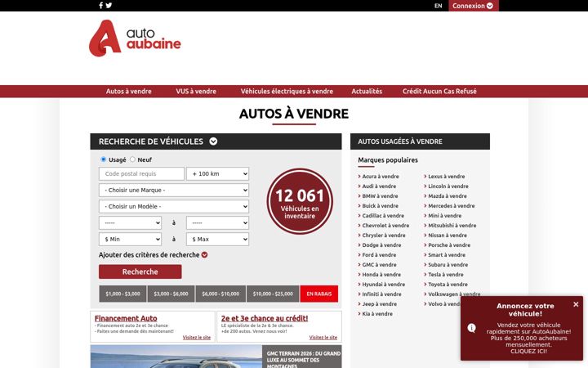The width and height of the screenshot is (588, 368).
Task: Open the 2e et 3e chance au crédit link
Action: [x=265, y=318]
